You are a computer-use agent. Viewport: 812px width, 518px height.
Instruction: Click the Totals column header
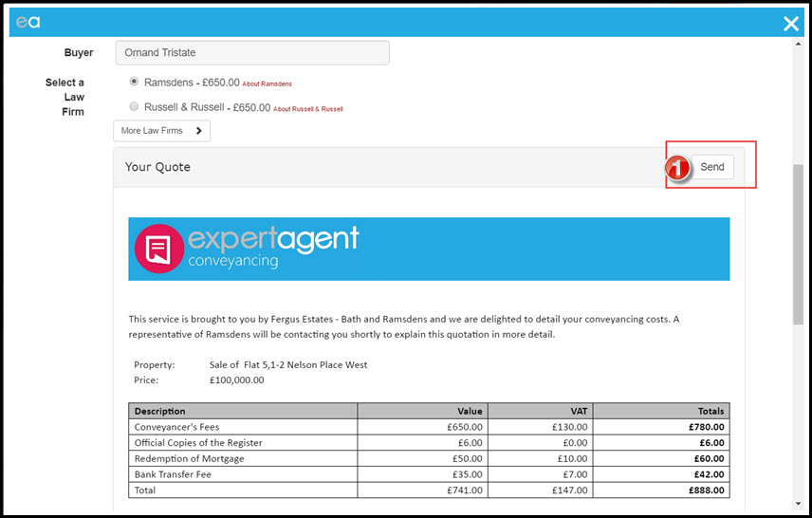(661, 411)
